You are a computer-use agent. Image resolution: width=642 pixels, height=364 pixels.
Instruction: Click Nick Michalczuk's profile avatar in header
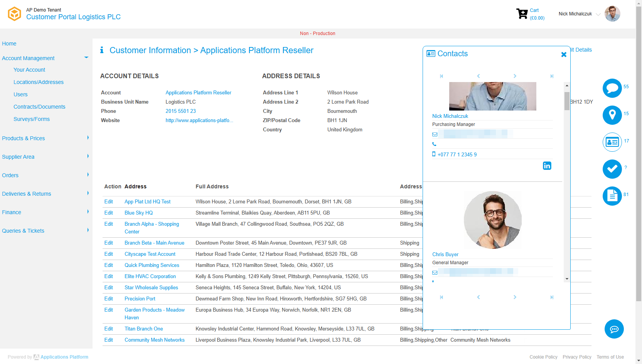point(612,14)
